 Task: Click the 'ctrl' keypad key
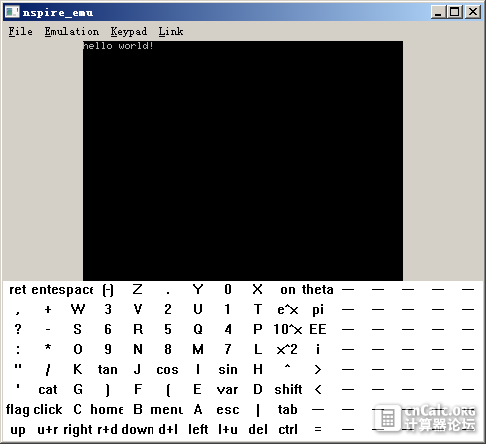(x=288, y=429)
